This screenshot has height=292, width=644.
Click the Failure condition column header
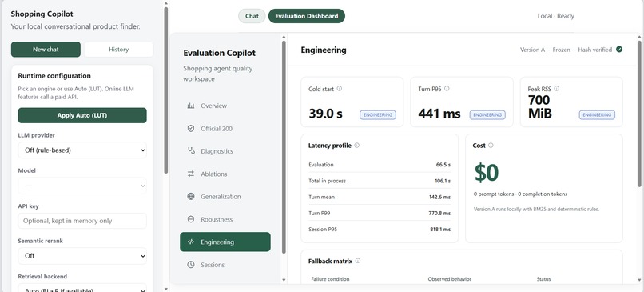(330, 279)
